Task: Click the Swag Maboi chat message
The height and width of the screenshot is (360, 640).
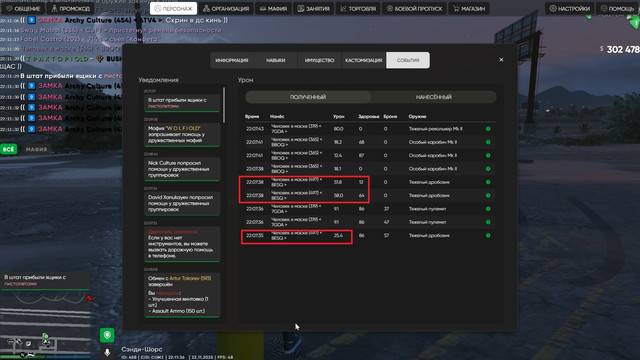Action: (111, 30)
